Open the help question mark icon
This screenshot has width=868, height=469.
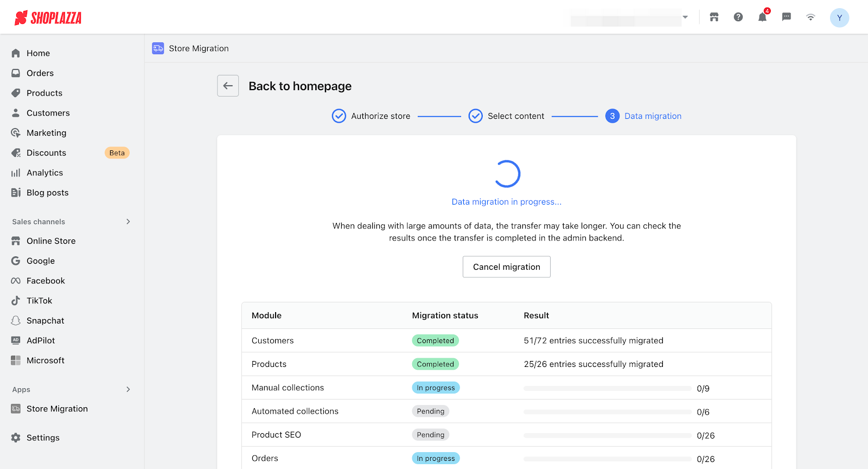(738, 17)
